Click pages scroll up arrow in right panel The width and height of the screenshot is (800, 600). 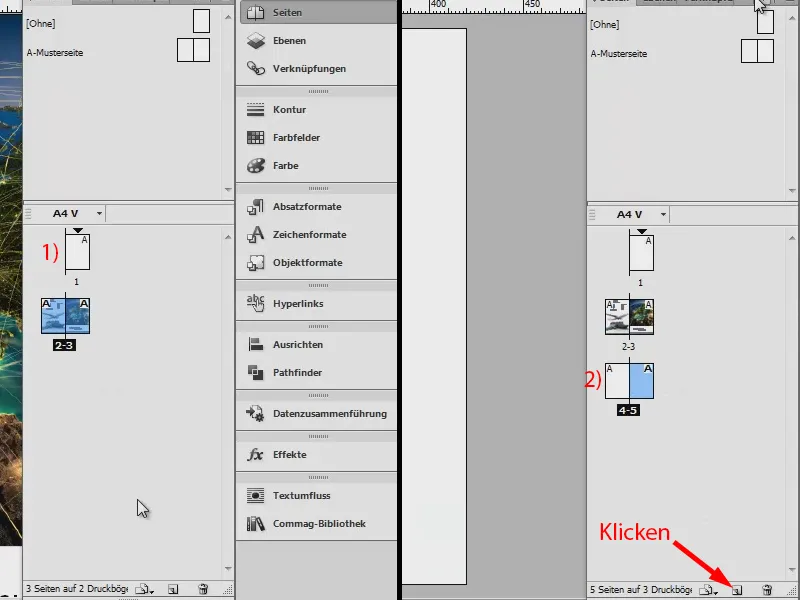[792, 238]
